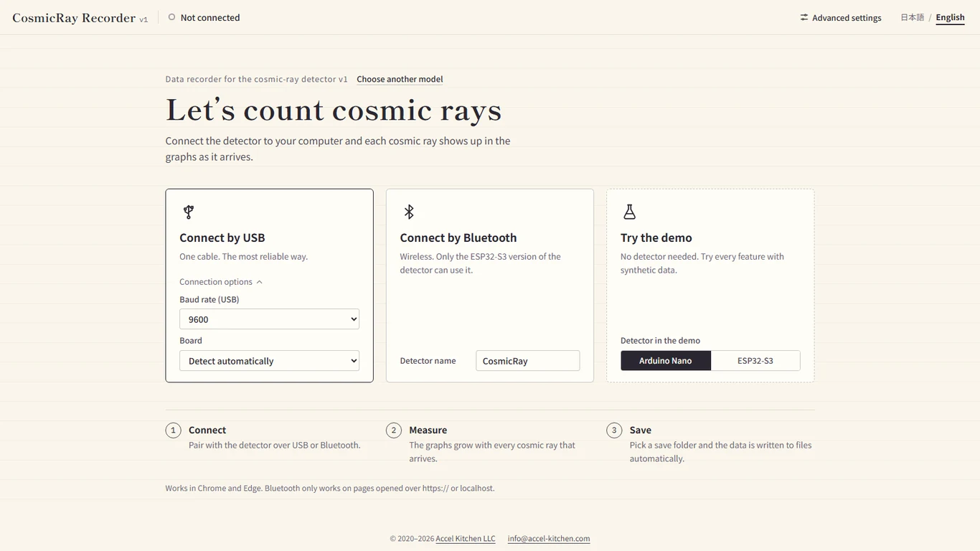The width and height of the screenshot is (980, 551).
Task: Click the Measure step title
Action: click(428, 430)
